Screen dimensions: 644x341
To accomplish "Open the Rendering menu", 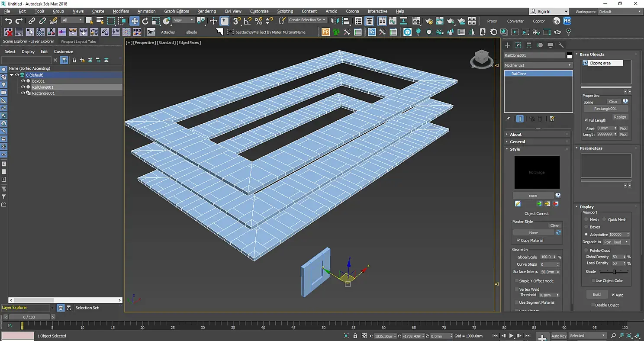I will coord(206,11).
